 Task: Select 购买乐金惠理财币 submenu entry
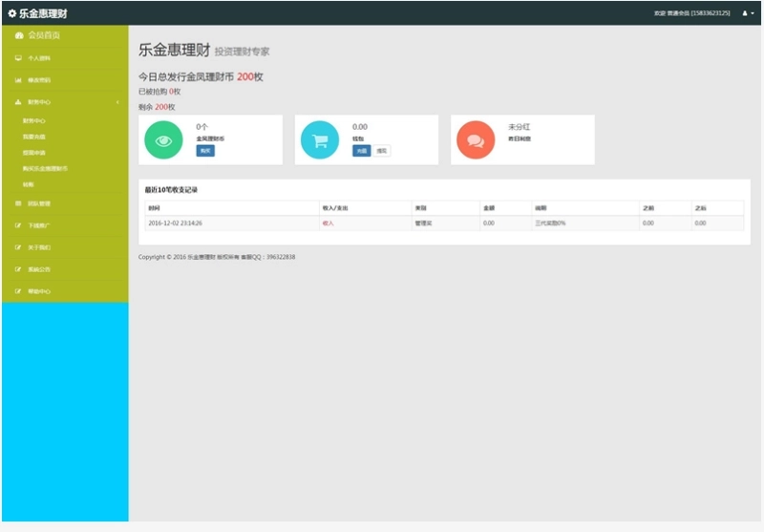(45, 168)
